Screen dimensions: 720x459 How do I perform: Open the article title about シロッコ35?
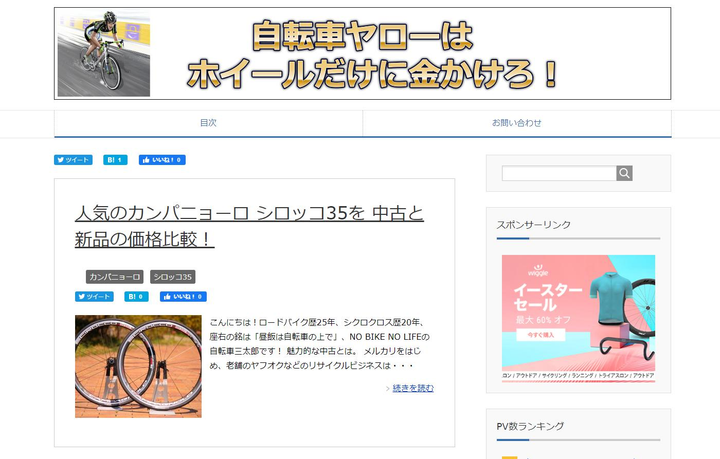(249, 226)
